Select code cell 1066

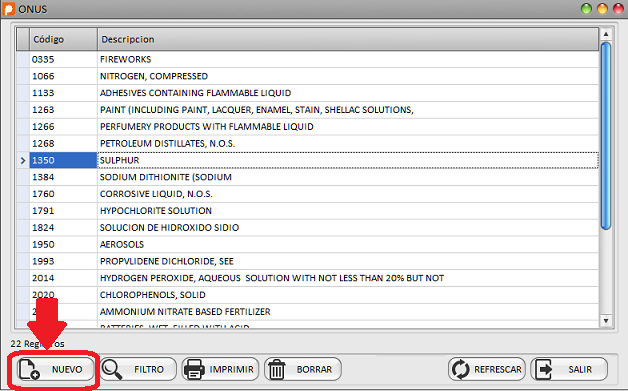63,76
